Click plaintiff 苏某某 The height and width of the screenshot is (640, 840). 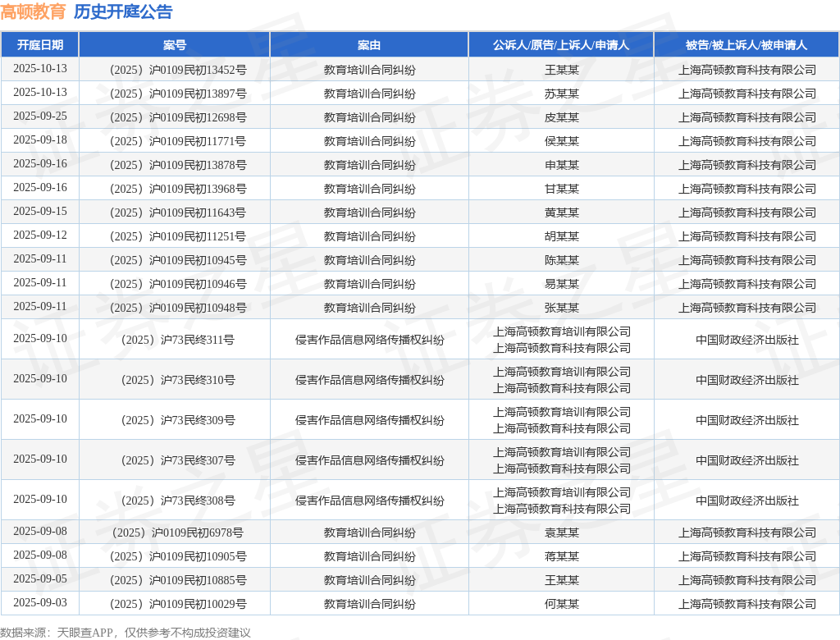[x=561, y=94]
